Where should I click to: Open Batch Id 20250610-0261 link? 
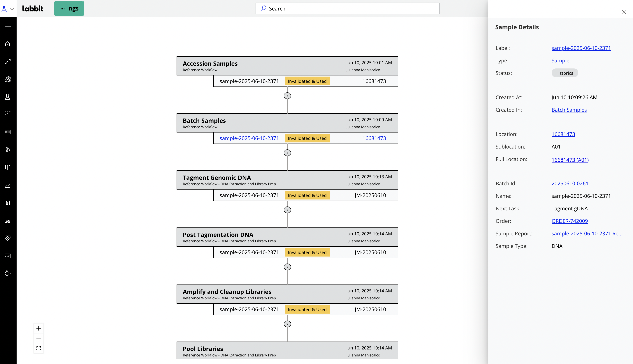(570, 183)
